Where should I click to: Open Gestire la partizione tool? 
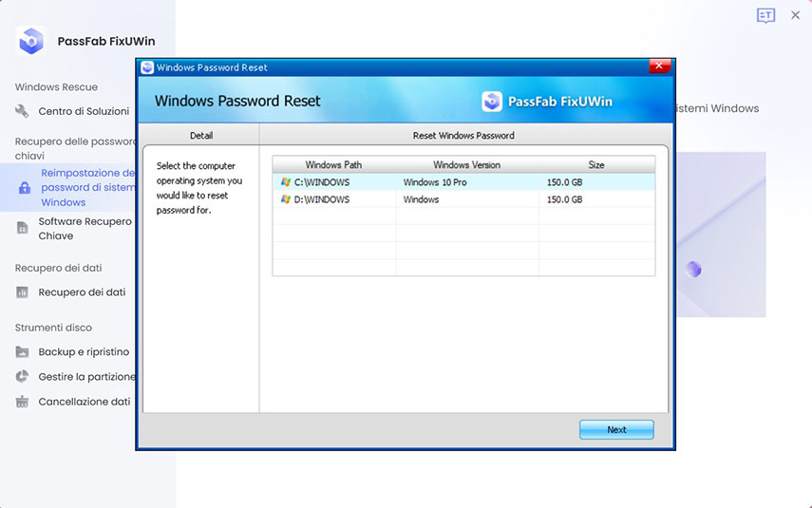[87, 376]
